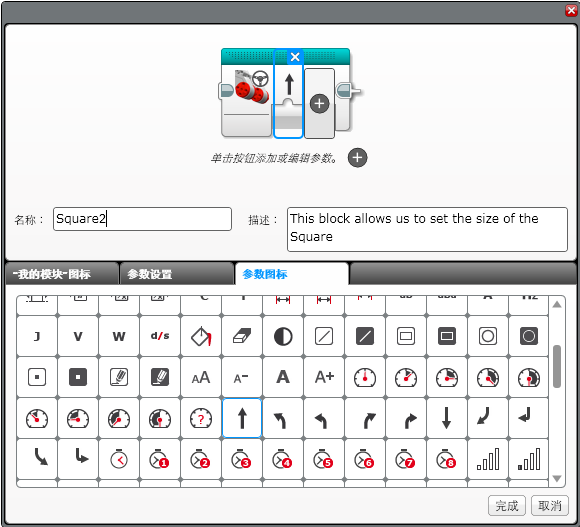Screen dimensions: 580x527
Task: Select the eraser parameter icon
Action: [242, 336]
